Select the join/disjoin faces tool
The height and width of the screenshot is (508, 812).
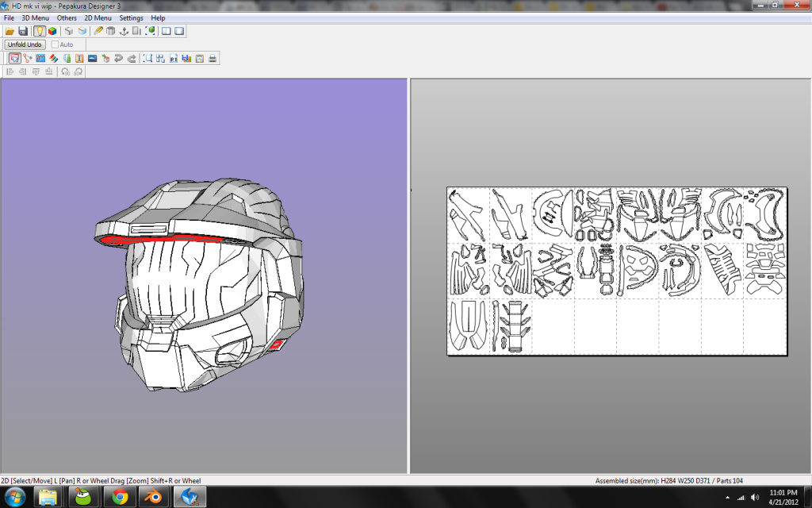(x=28, y=59)
